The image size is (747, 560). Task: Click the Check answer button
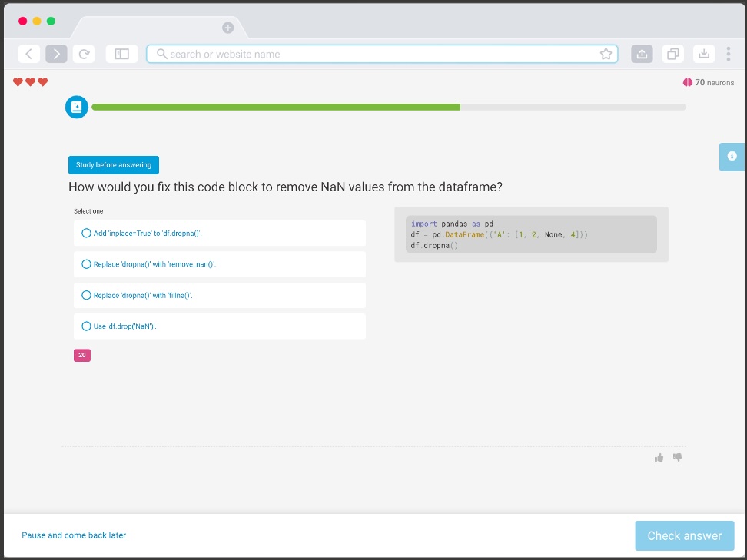(x=684, y=535)
